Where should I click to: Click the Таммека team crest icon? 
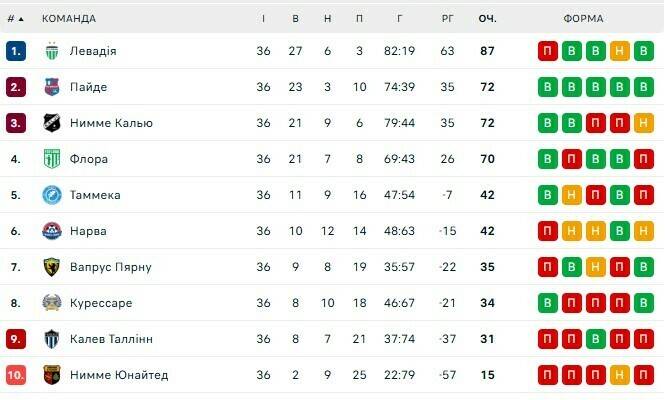[x=53, y=195]
